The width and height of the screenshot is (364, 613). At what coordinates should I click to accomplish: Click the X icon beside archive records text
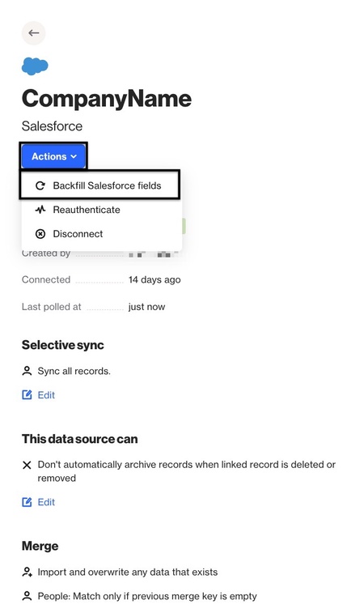pos(27,465)
